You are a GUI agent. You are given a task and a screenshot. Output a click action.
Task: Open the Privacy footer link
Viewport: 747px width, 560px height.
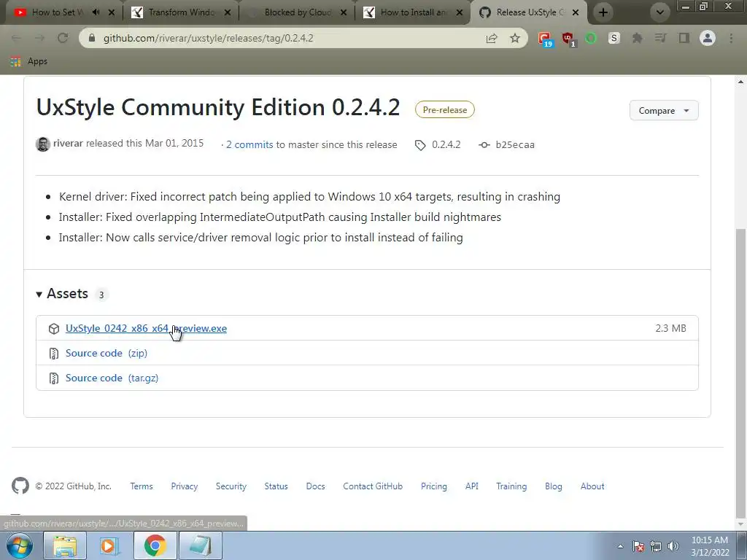pos(185,486)
